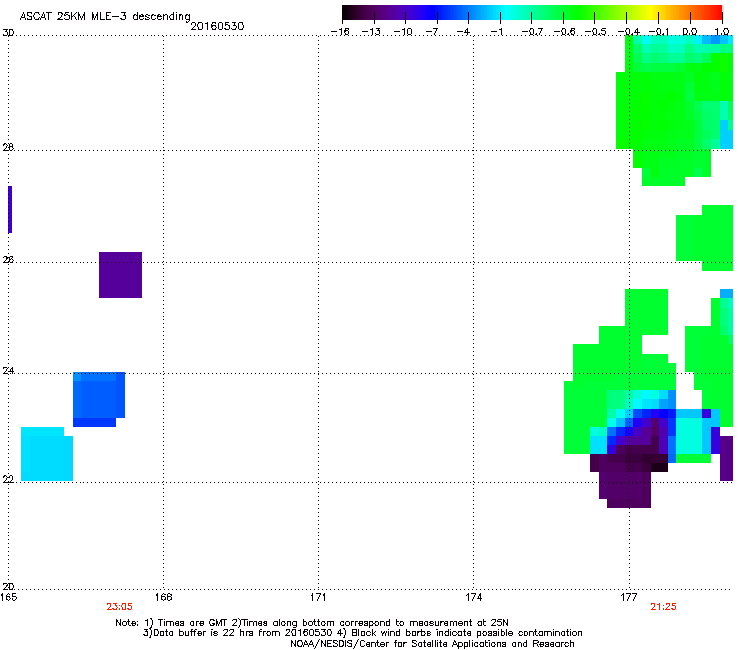Click the 168 longitude label on the bottom axis
This screenshot has width=740, height=650.
163,598
